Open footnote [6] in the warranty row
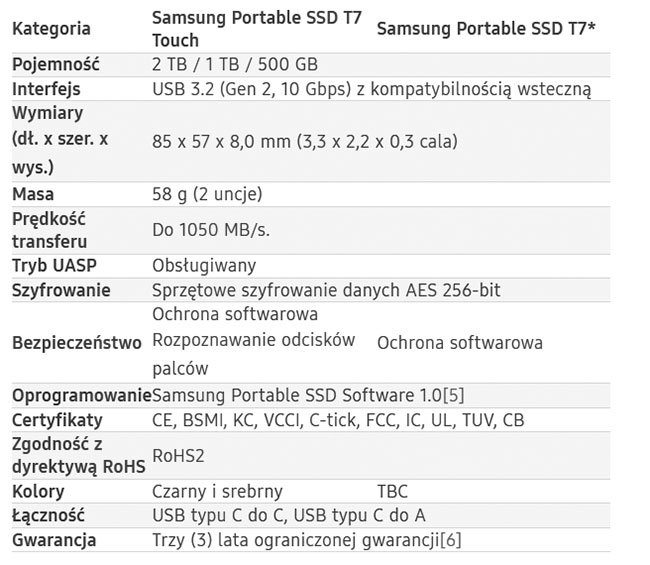 pos(450,541)
